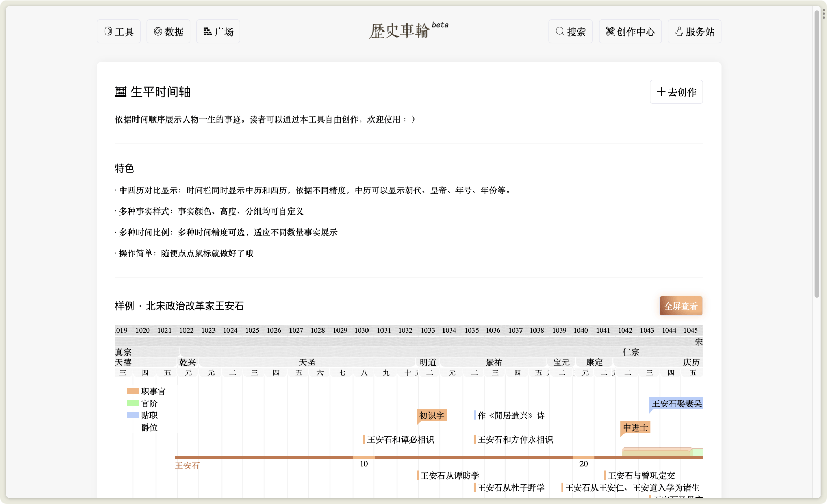Click the plus icon inside 去创作 button
The image size is (827, 504).
661,91
